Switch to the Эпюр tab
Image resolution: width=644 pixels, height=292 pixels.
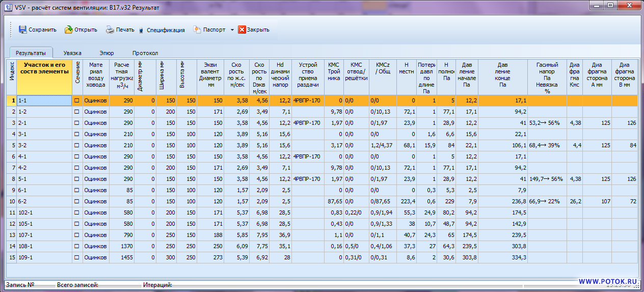pyautogui.click(x=106, y=53)
